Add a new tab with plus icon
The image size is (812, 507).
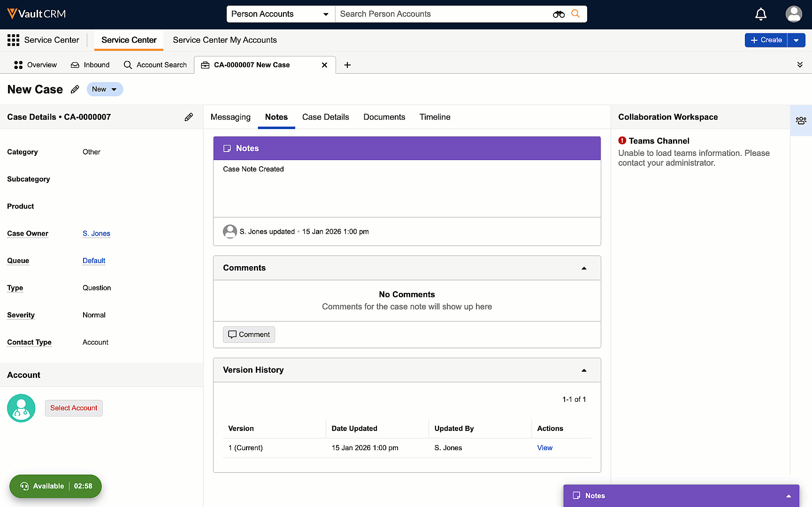(x=347, y=65)
